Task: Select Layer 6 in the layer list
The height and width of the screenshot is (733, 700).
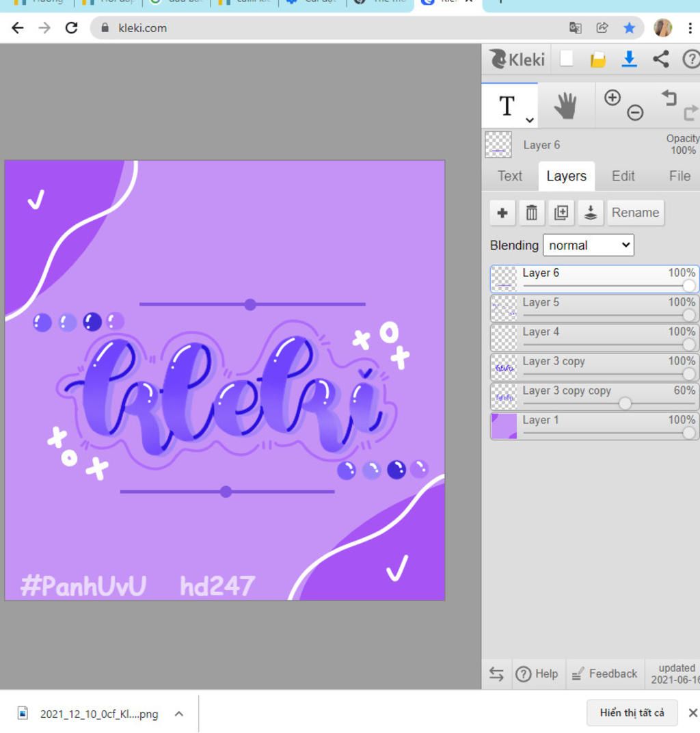Action: tap(594, 279)
